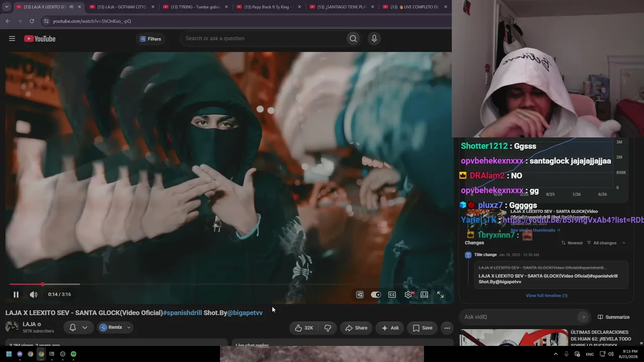Open more actions ellipsis menu

click(447, 328)
